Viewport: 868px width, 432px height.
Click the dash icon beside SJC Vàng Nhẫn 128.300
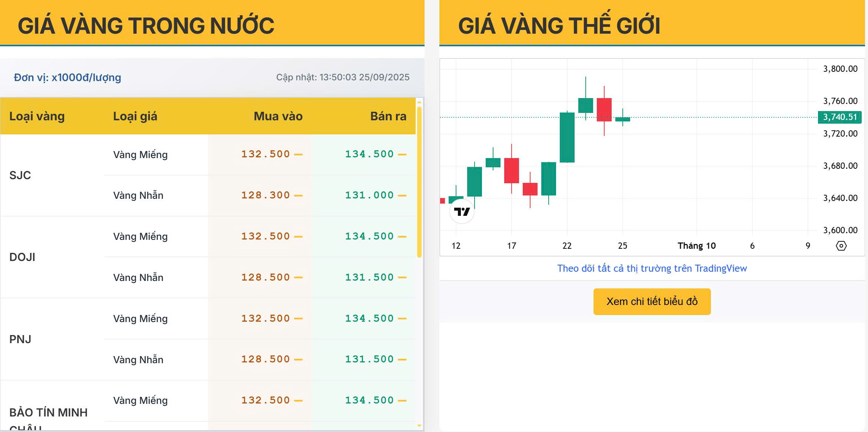click(298, 195)
